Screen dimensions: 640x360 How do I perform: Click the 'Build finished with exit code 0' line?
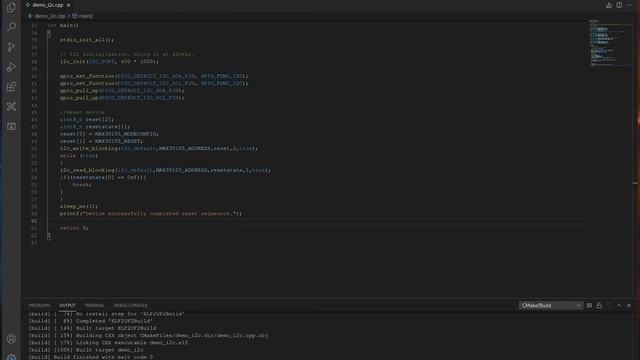pos(91,357)
